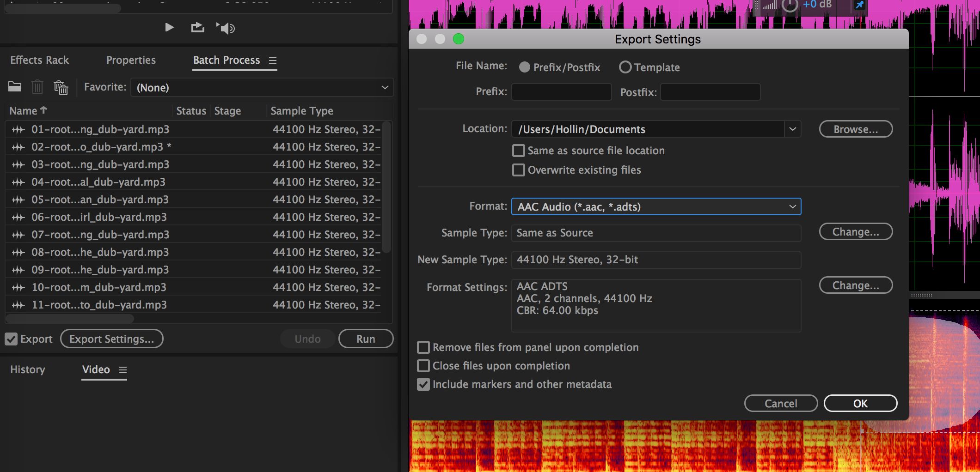Open the Video panel menu icon
The image size is (980, 472).
tap(122, 370)
